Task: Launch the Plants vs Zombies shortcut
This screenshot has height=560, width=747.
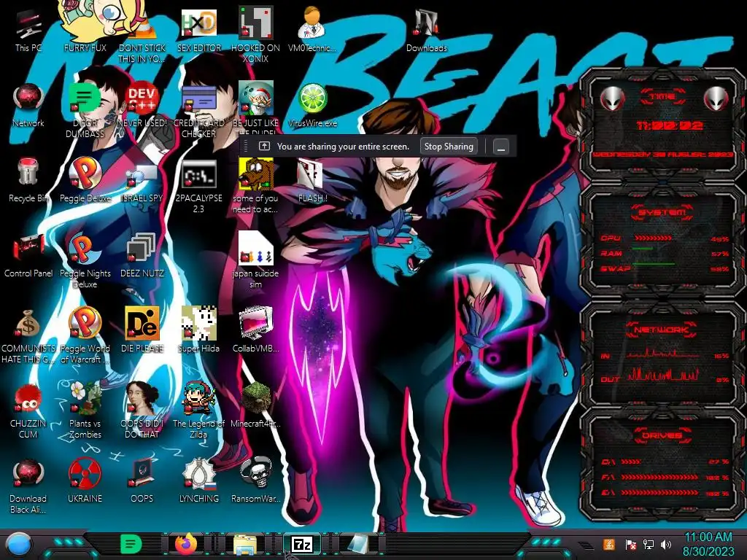Action: (85, 408)
